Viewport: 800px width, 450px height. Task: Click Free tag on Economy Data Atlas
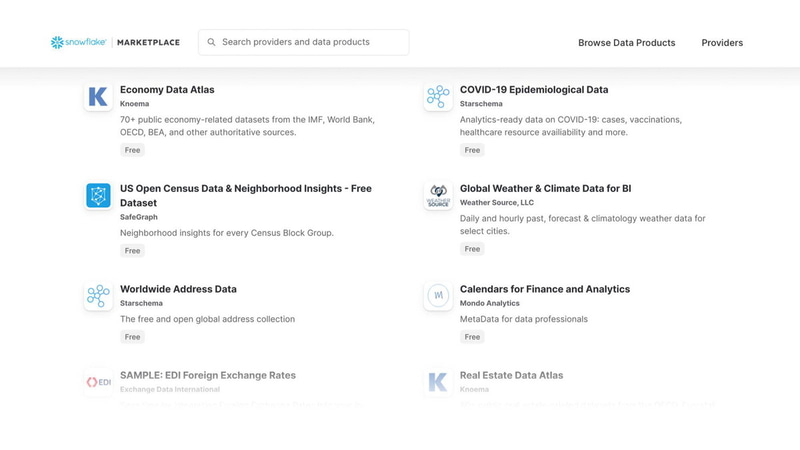click(x=132, y=150)
